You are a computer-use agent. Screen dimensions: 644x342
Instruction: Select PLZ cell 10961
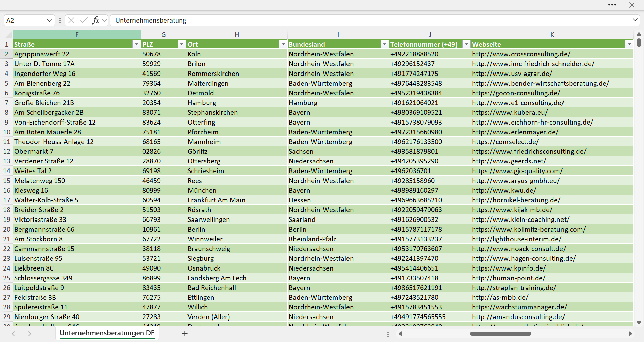[164, 229]
